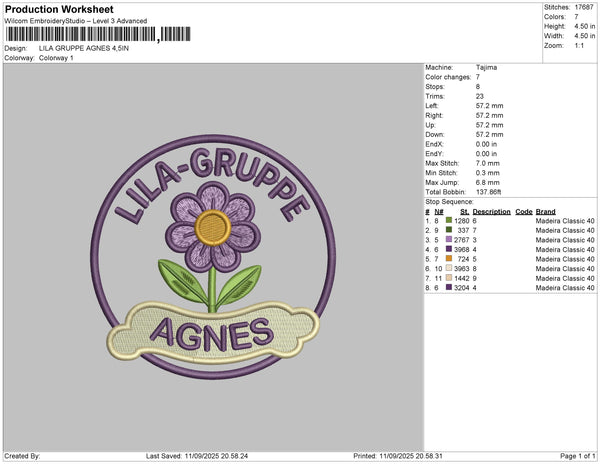
Task: Select the Color changes value
Action: coord(478,77)
